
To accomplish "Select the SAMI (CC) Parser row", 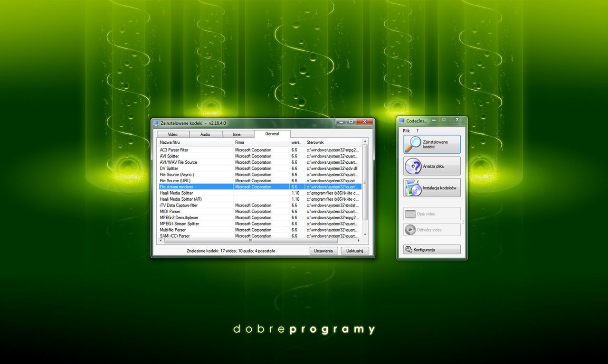I will 260,236.
